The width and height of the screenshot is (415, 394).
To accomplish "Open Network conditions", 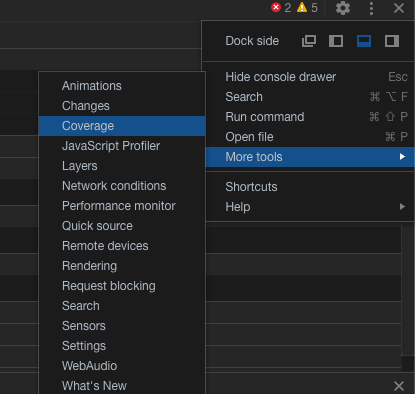I will coord(122,186).
